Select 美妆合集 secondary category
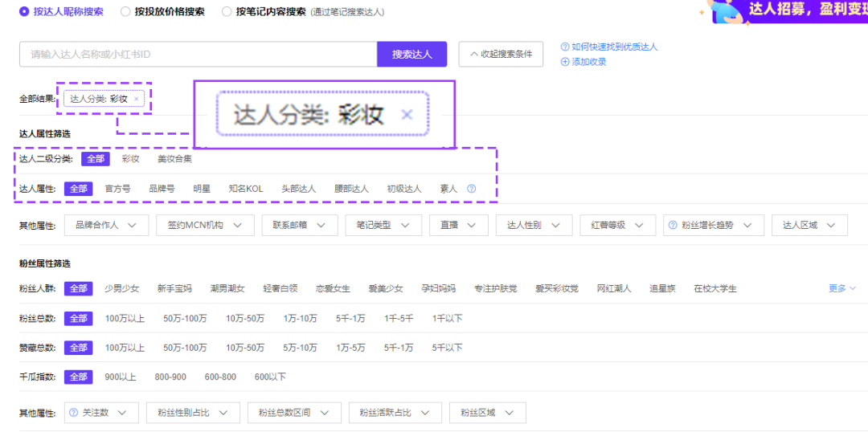 pyautogui.click(x=174, y=159)
